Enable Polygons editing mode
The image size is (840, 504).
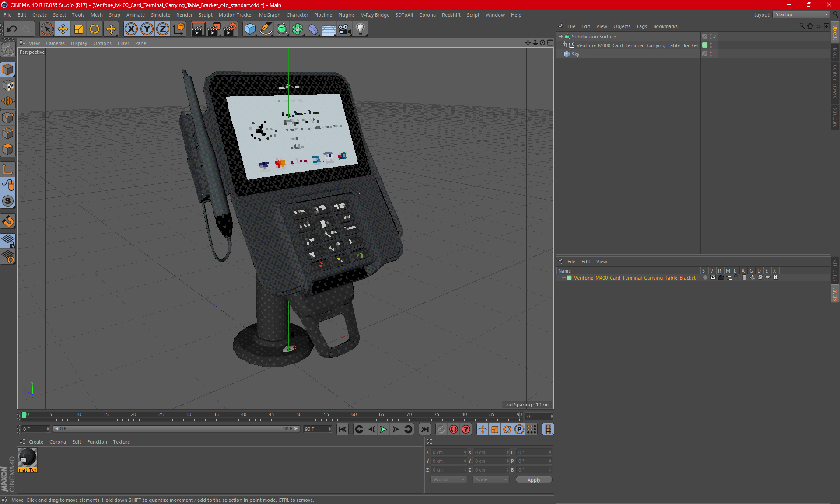point(8,149)
